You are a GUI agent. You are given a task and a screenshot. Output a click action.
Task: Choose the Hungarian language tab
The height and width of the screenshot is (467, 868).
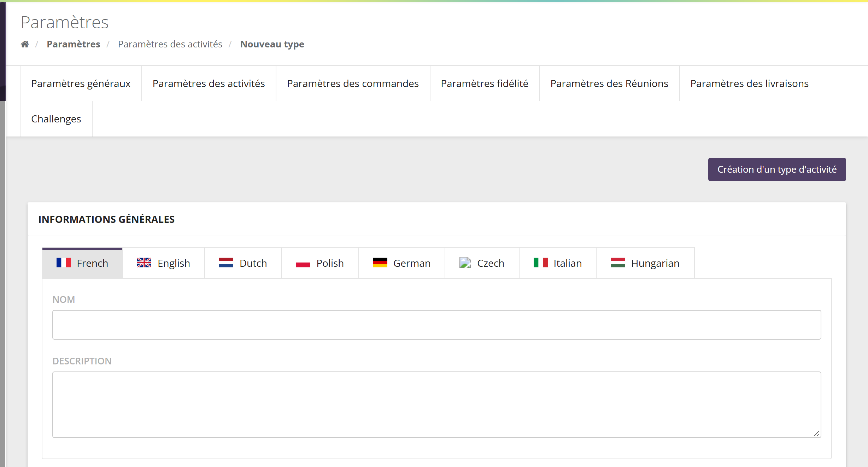click(x=645, y=263)
